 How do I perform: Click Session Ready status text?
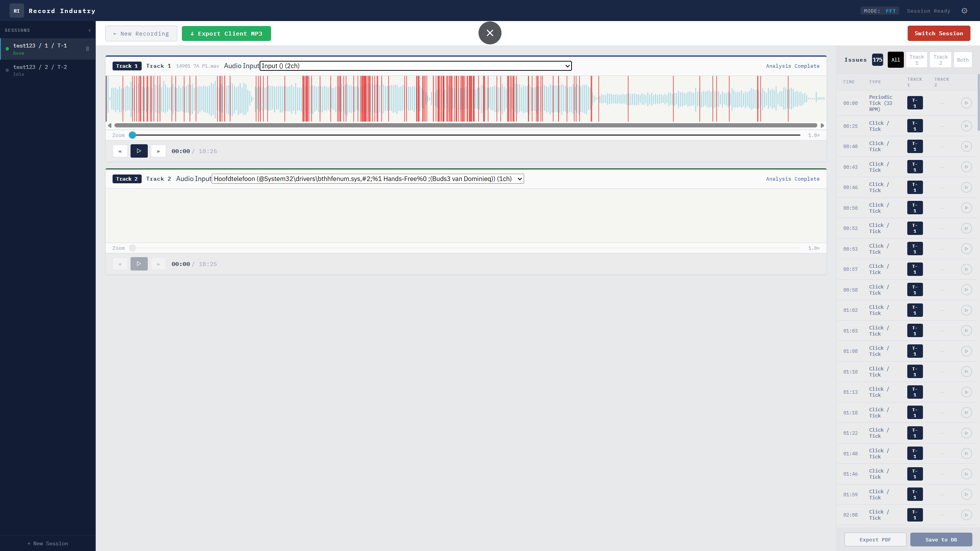(x=928, y=11)
